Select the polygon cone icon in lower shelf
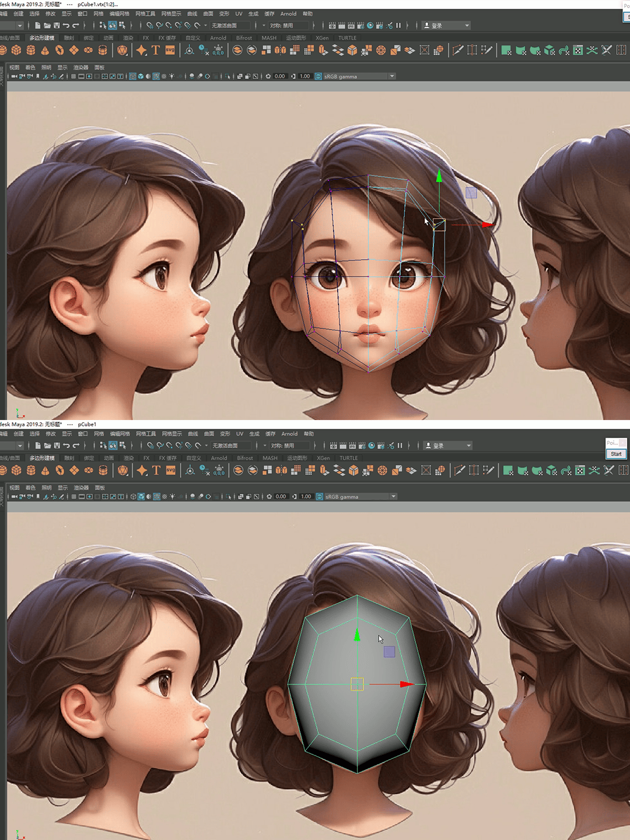This screenshot has height=840, width=630. coord(45,471)
